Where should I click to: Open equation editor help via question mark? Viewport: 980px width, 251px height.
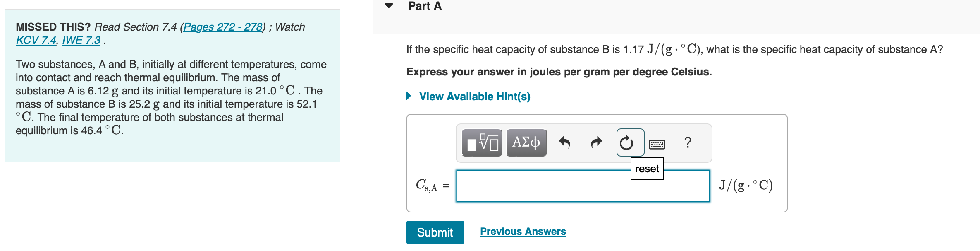(x=687, y=143)
